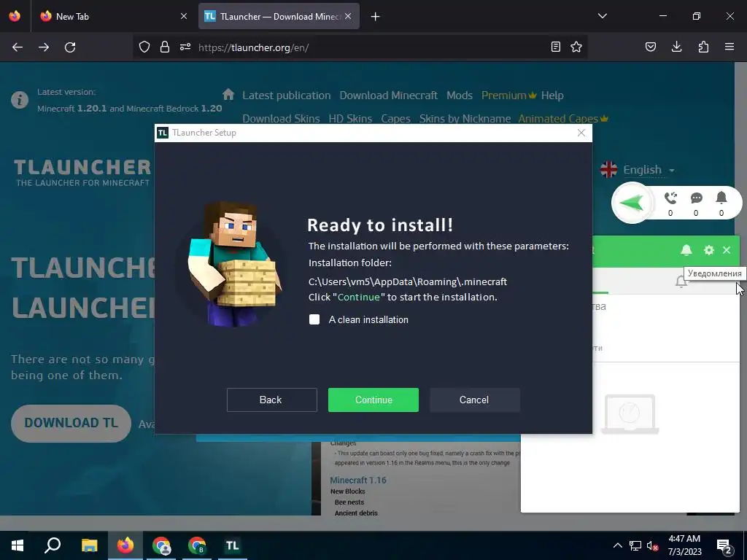Close the green notification panel

[727, 250]
